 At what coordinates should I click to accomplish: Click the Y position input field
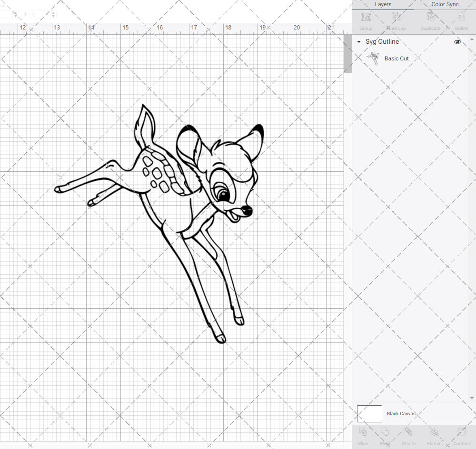(x=40, y=15)
